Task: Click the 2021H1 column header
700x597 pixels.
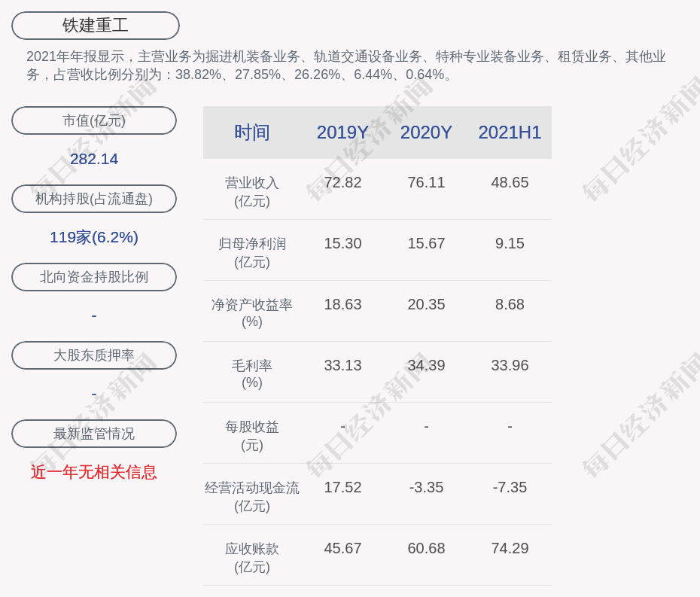Action: 510,132
